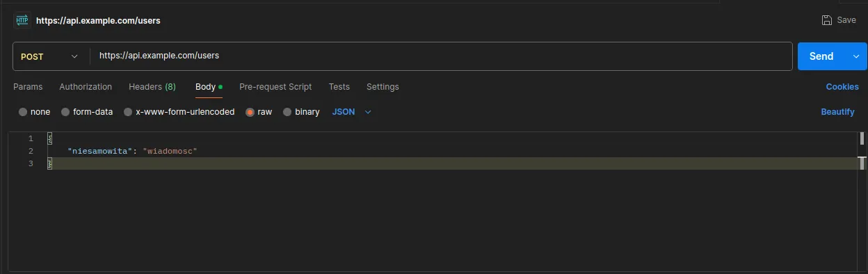Select the form-data radio option
Image resolution: width=868 pixels, height=274 pixels.
point(65,112)
